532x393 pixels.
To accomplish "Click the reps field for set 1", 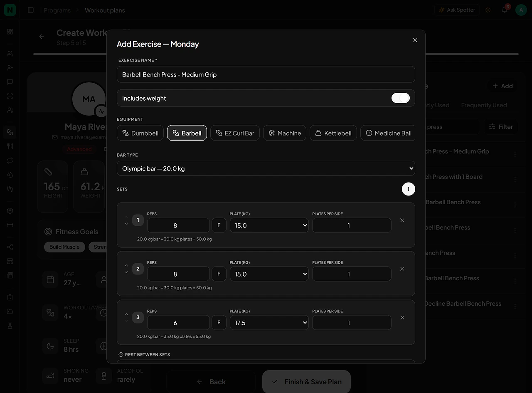I will (178, 225).
